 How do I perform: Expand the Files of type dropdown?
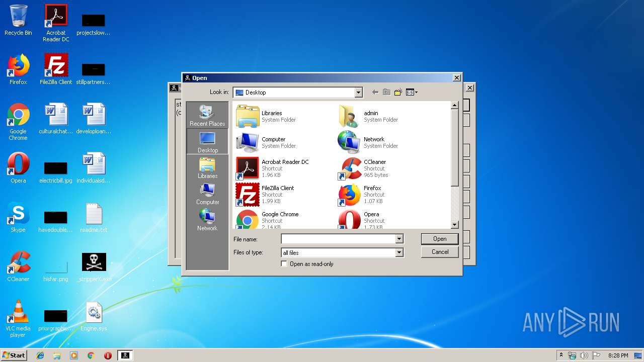[399, 253]
